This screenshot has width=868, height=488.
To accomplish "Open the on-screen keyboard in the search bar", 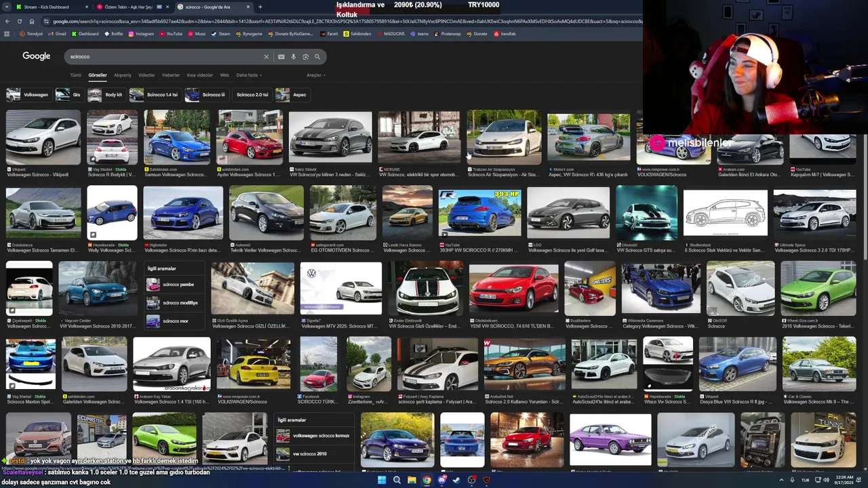I will point(281,57).
